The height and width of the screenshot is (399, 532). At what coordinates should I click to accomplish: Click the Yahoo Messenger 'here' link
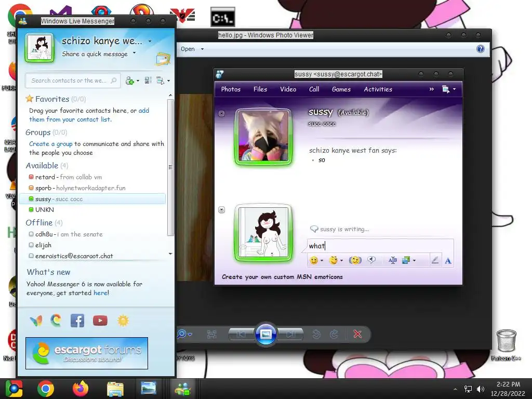click(101, 293)
